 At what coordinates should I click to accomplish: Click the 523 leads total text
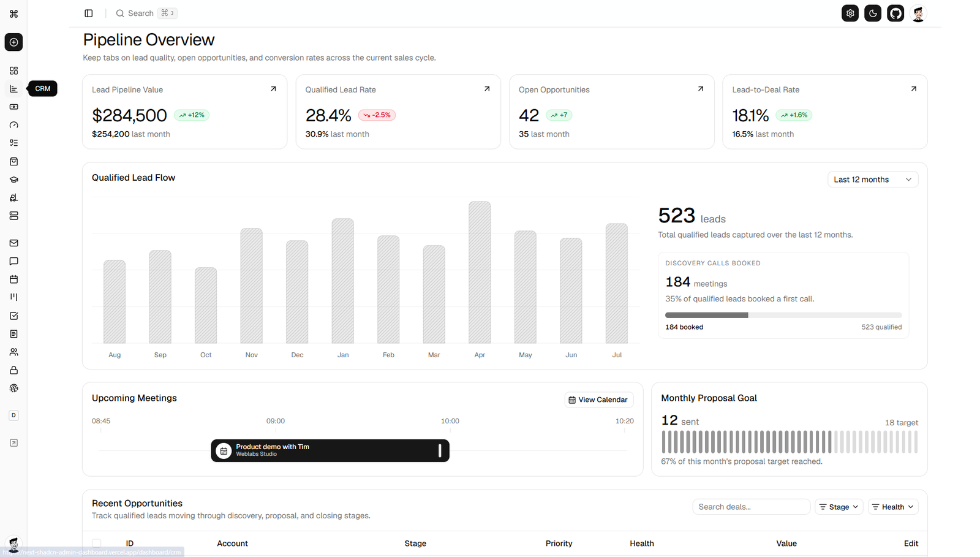pyautogui.click(x=692, y=216)
